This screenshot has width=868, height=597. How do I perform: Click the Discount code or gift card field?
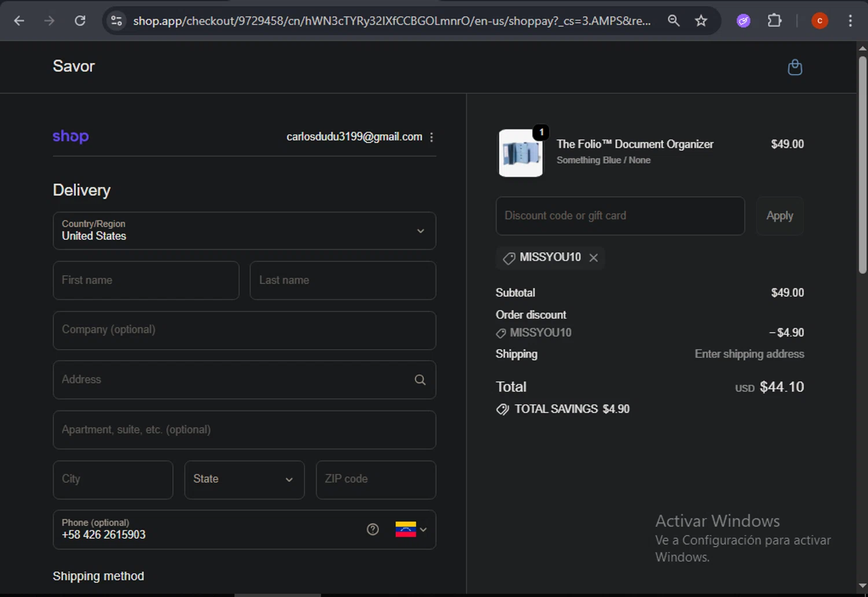pos(620,216)
